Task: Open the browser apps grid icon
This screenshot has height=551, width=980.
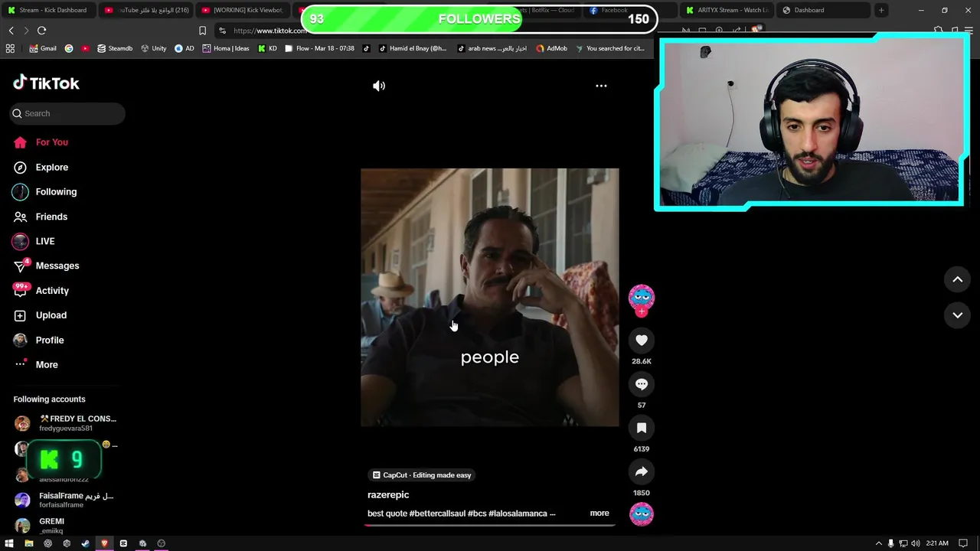Action: pos(10,48)
